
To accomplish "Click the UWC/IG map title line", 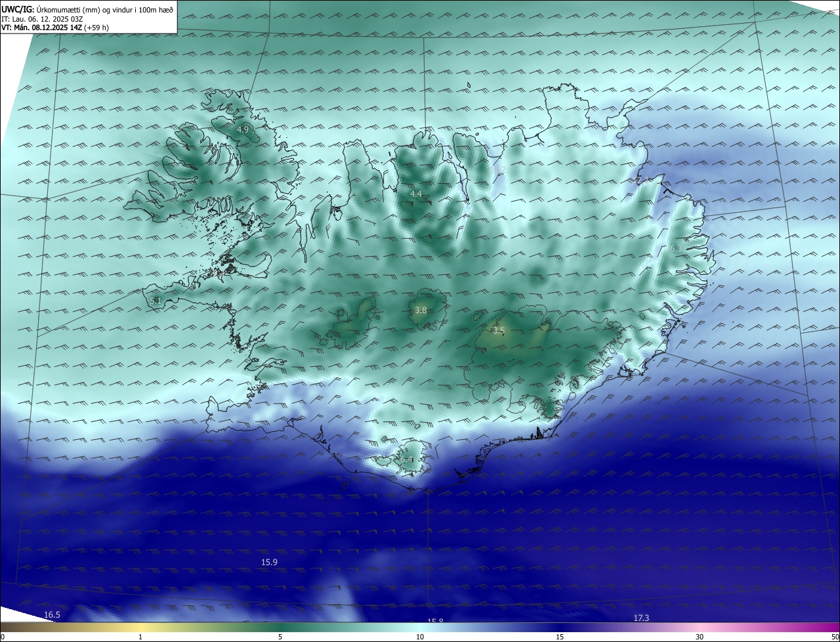I will [x=87, y=10].
